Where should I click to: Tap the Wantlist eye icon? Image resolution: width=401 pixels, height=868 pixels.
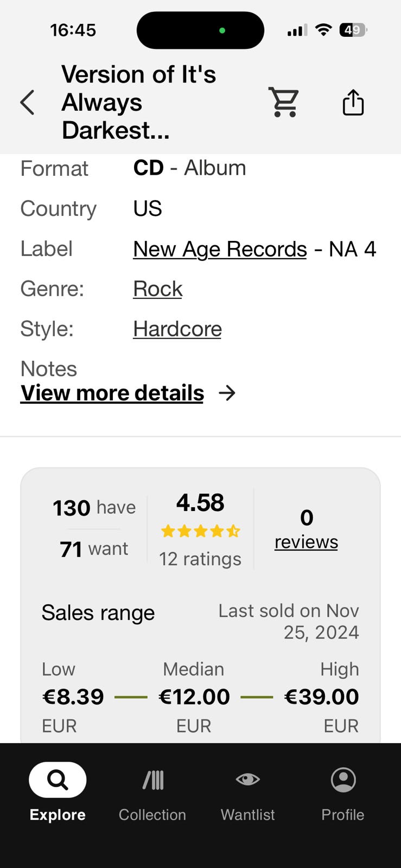click(x=247, y=780)
